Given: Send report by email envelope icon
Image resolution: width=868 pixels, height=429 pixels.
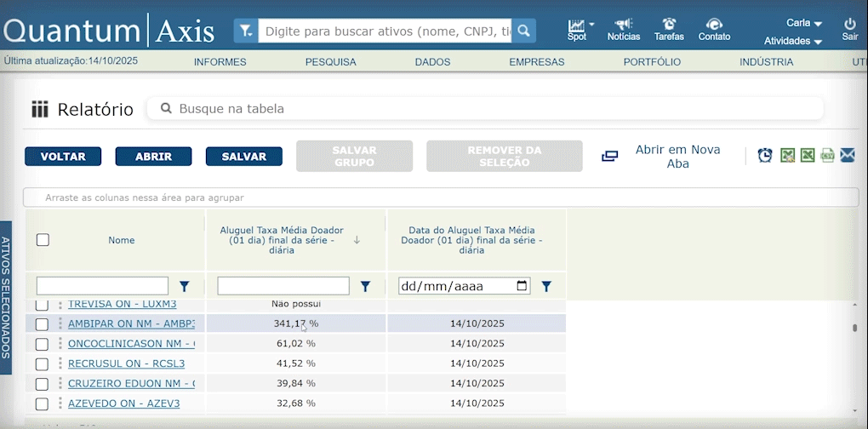Looking at the screenshot, I should coord(848,155).
